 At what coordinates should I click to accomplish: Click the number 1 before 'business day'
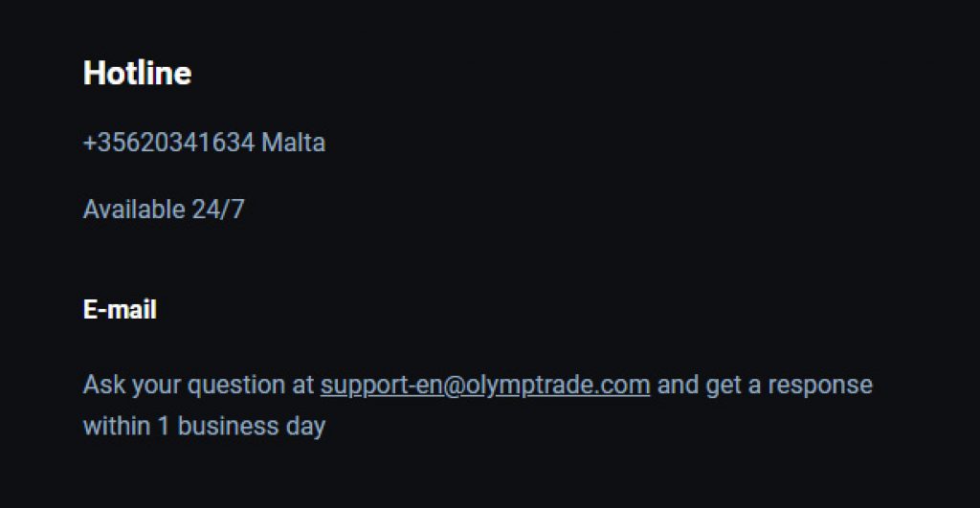164,426
